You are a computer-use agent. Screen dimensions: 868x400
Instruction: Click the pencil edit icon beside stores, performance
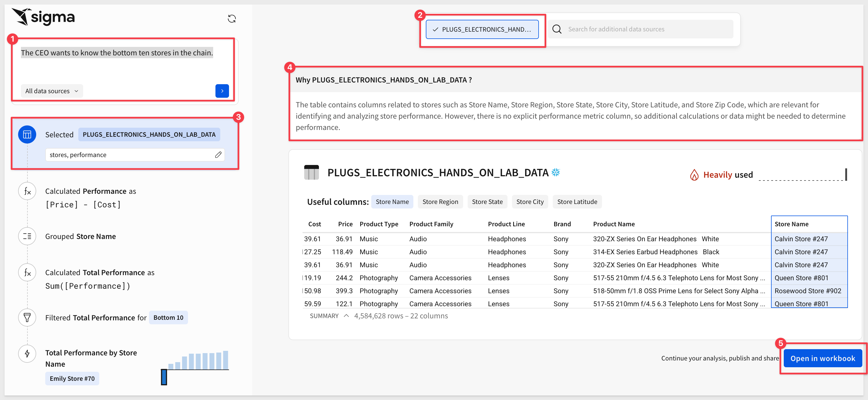pos(218,155)
